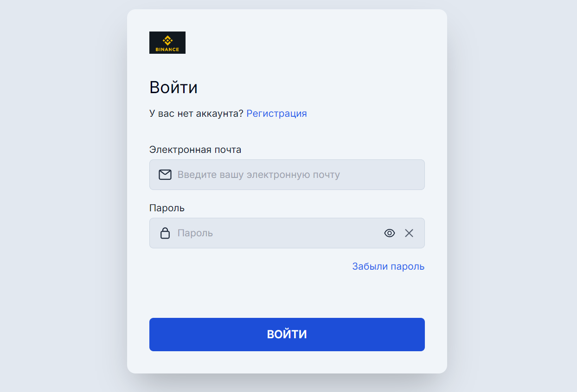Click the Войти heading text
Image resolution: width=577 pixels, height=392 pixels.
point(173,88)
